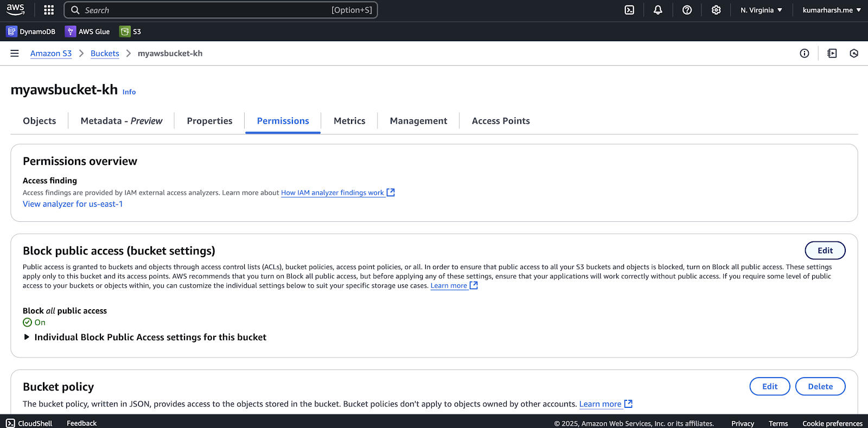The height and width of the screenshot is (428, 868).
Task: Click the Block all public access label
Action: pyautogui.click(x=65, y=311)
